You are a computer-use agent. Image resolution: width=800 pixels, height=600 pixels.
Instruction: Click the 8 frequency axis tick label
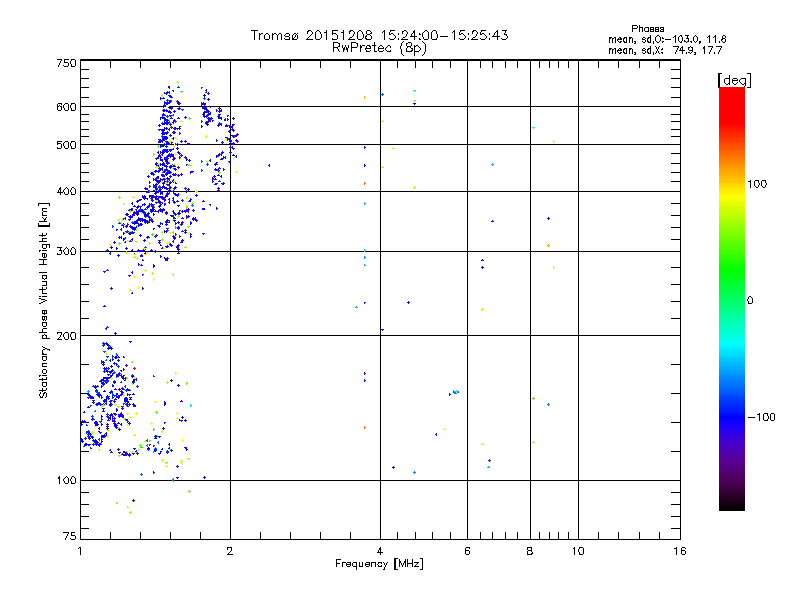(x=530, y=551)
